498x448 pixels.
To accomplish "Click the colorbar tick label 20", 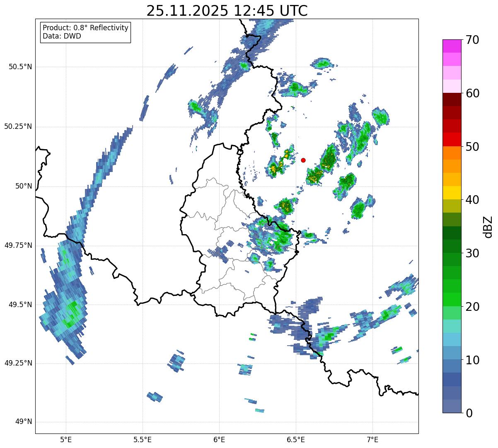I will pos(472,307).
